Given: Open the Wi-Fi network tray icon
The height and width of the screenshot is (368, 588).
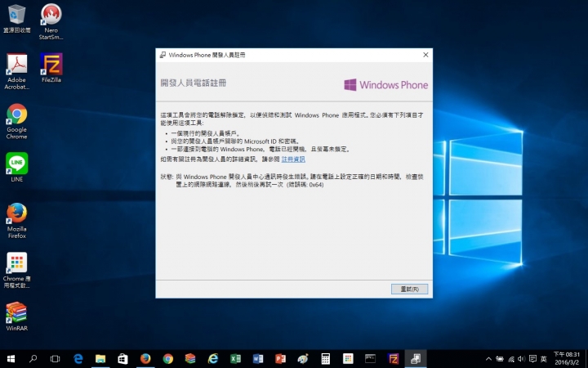Looking at the screenshot, I should coord(510,359).
